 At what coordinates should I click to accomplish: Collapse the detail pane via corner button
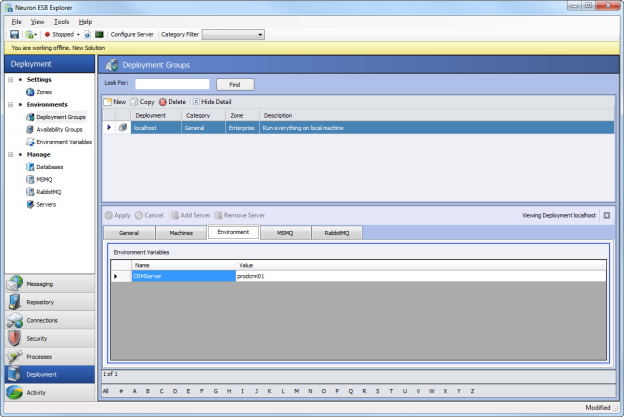coord(606,215)
